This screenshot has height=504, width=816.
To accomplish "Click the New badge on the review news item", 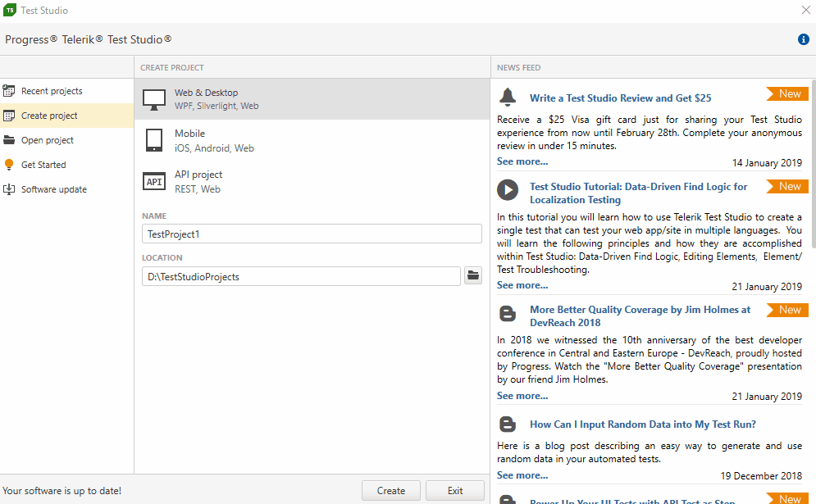I will 787,93.
